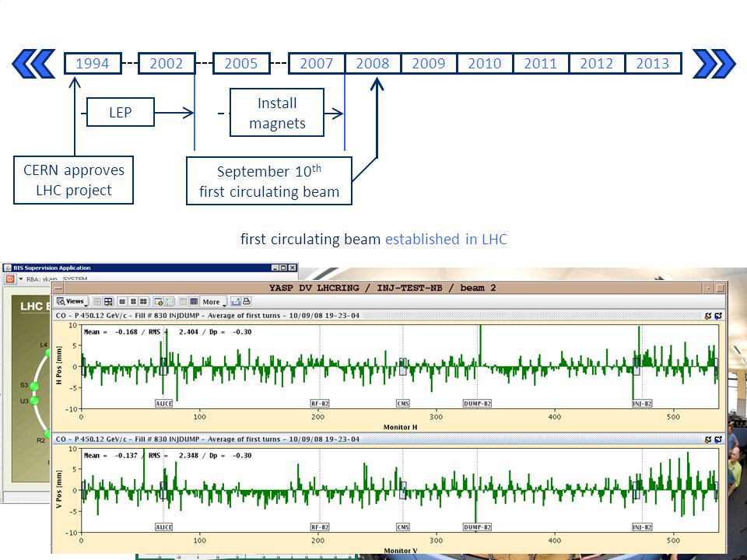Click the 'Install magnets' box

[x=277, y=113]
